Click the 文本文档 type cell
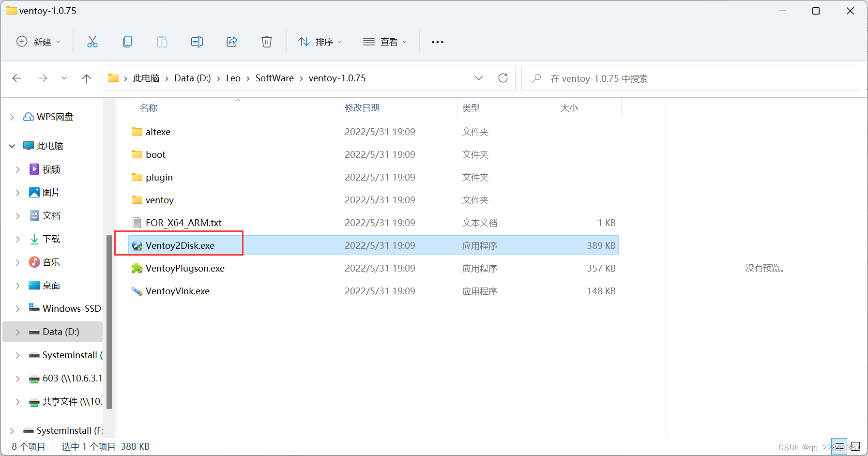 tap(480, 223)
